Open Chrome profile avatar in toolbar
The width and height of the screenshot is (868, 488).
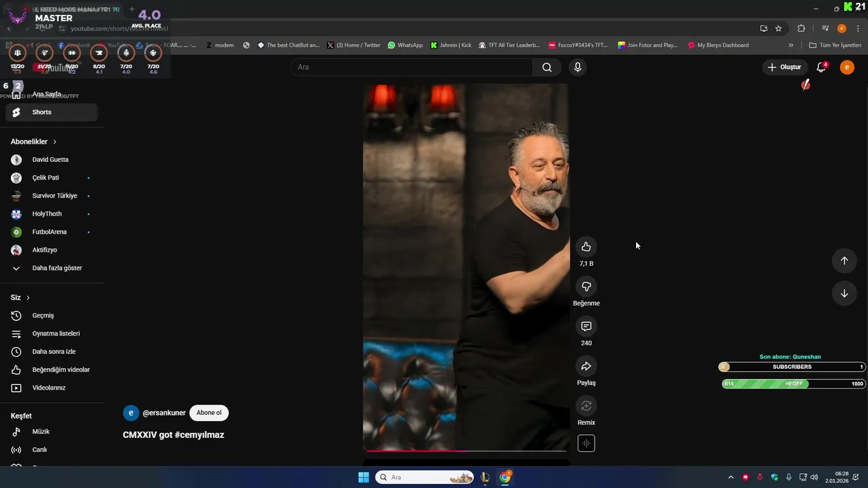[x=842, y=28]
